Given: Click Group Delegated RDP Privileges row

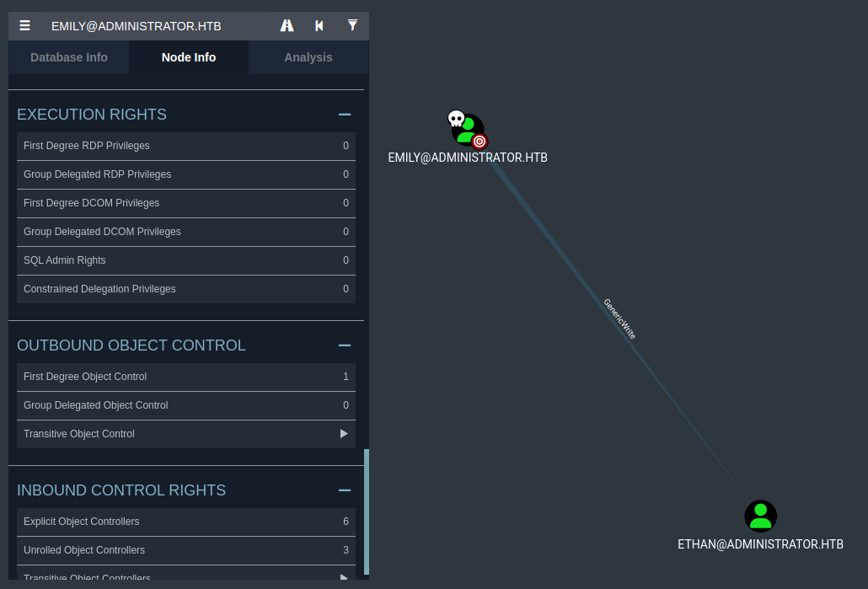Looking at the screenshot, I should (186, 175).
